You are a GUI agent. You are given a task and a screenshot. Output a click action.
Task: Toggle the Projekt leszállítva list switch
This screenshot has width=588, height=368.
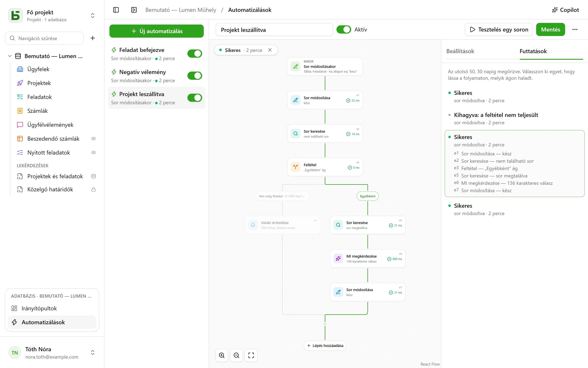[195, 98]
